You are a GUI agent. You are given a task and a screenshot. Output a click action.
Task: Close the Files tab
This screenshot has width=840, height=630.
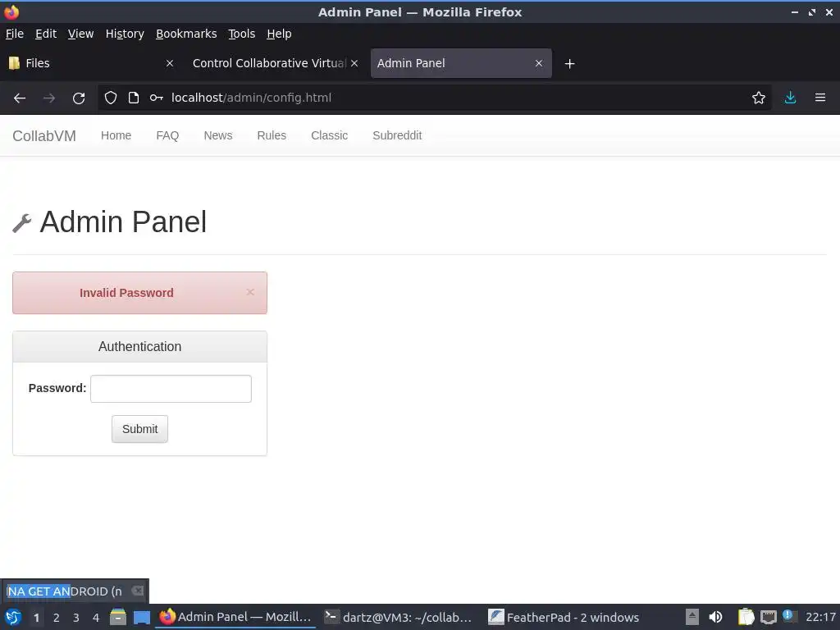[x=170, y=63]
